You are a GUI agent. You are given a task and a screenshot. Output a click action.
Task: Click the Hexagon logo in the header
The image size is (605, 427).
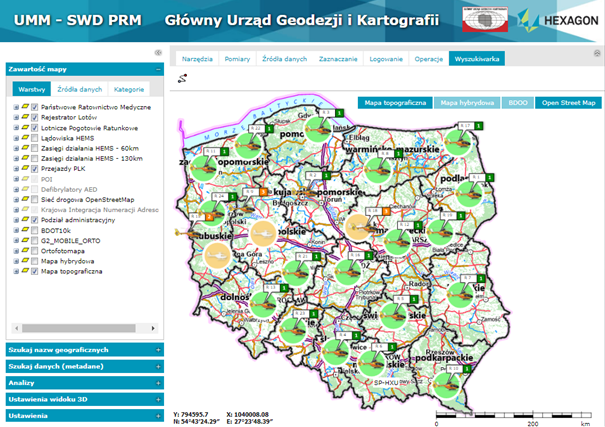click(566, 21)
